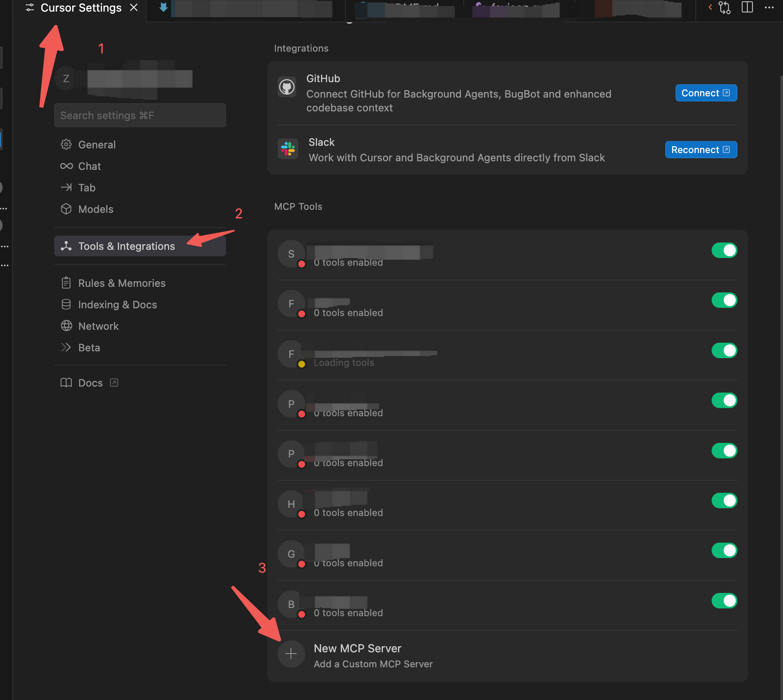Click the Integrations heading
The image size is (783, 700).
[x=301, y=48]
